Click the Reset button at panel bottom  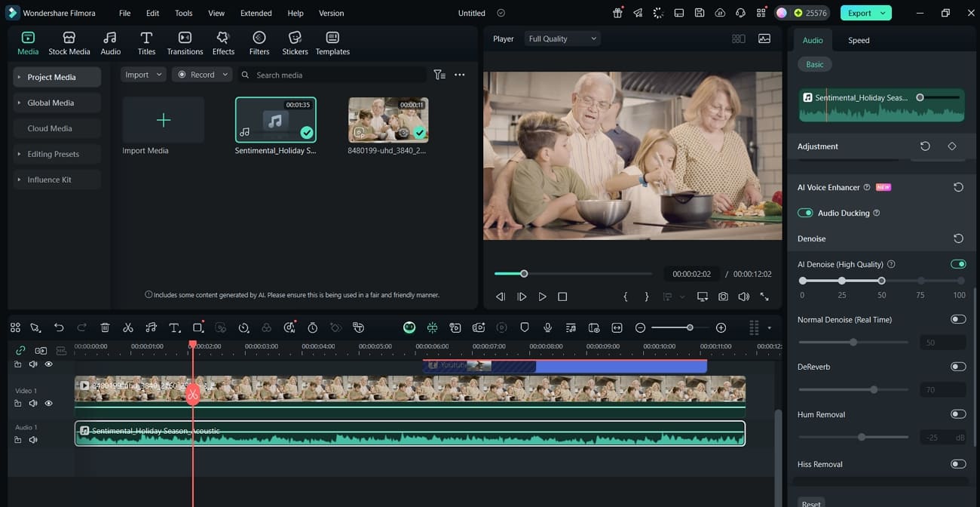click(811, 503)
